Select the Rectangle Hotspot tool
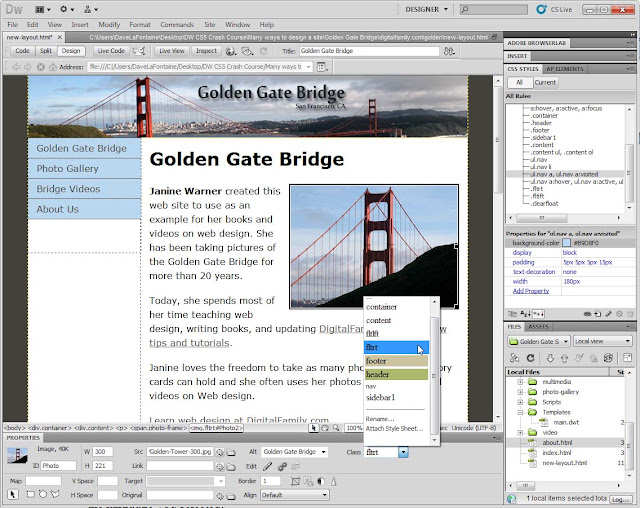Screen dimensions: 640x508 pos(30,494)
